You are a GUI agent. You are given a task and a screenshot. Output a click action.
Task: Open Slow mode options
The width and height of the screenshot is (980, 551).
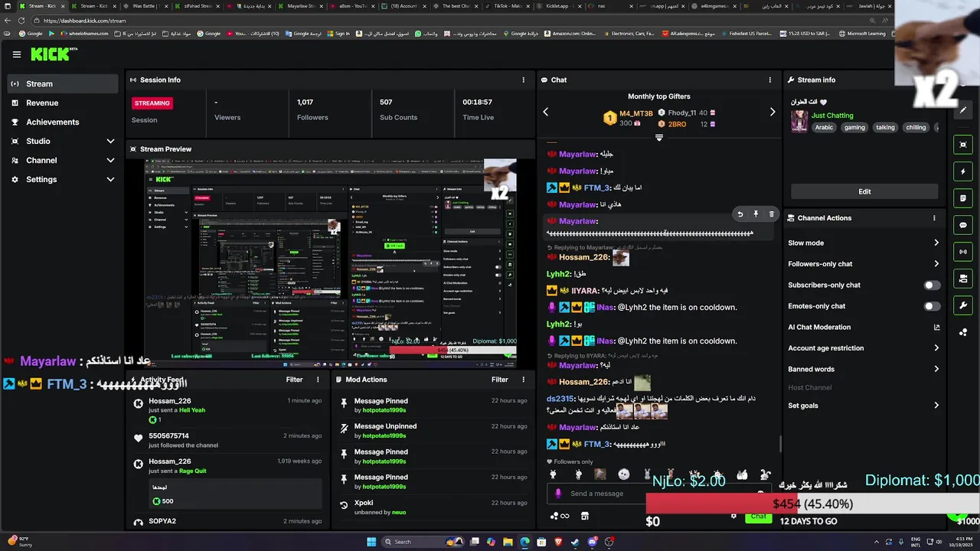(864, 243)
